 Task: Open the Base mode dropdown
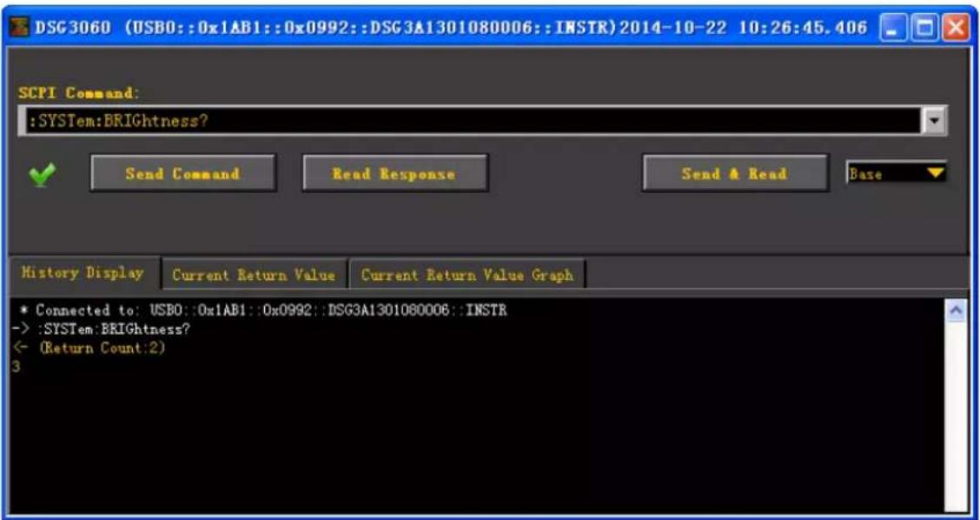pos(897,173)
